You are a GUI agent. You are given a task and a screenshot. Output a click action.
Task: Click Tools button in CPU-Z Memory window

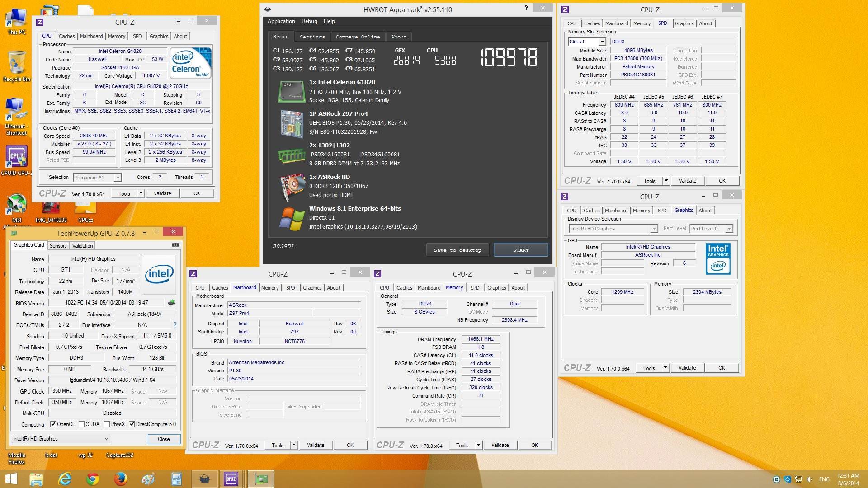tap(462, 445)
